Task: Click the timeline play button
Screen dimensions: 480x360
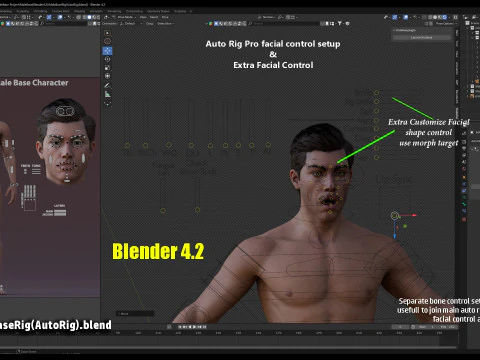Action: pos(194,327)
